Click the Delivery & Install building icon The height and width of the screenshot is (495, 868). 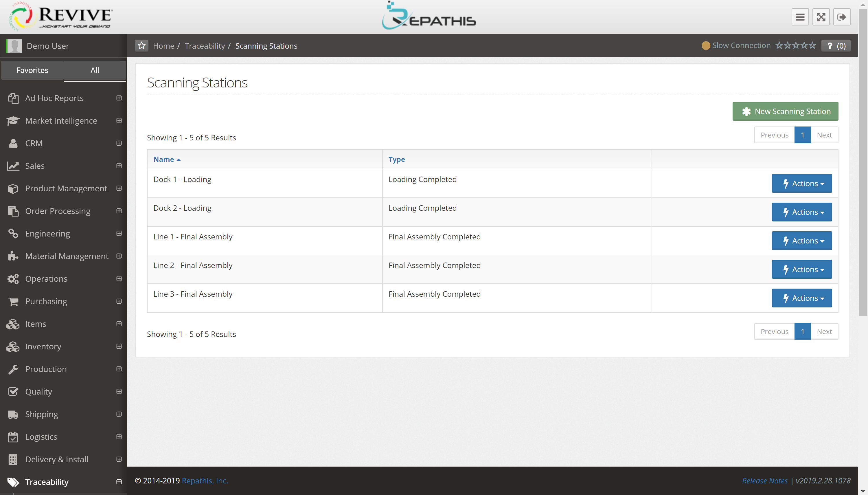(13, 459)
